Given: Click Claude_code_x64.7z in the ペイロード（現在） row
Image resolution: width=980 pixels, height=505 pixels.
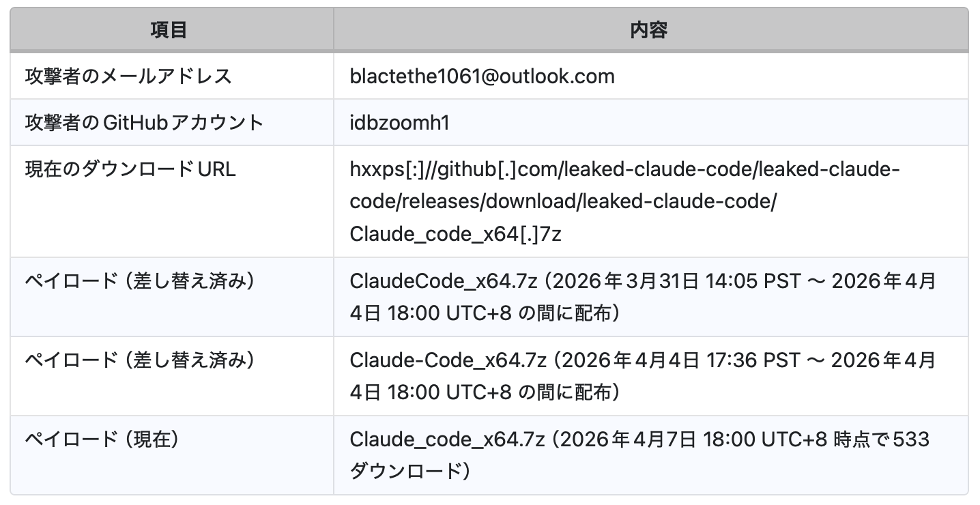Looking at the screenshot, I should coord(448,439).
